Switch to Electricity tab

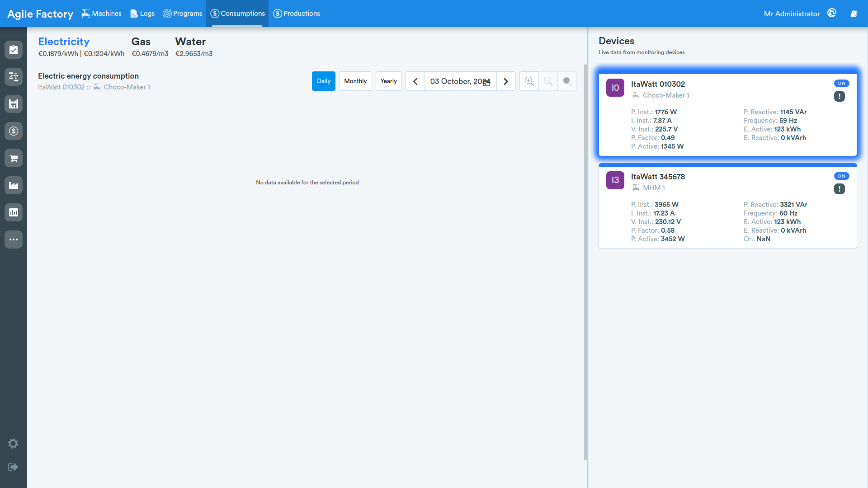coord(81,47)
